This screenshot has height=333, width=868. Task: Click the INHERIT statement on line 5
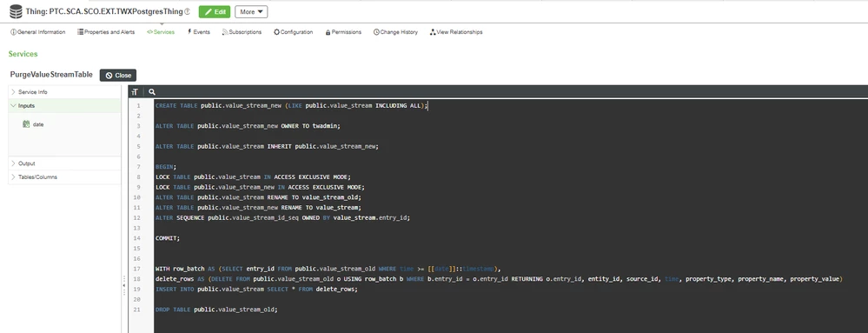coord(266,146)
